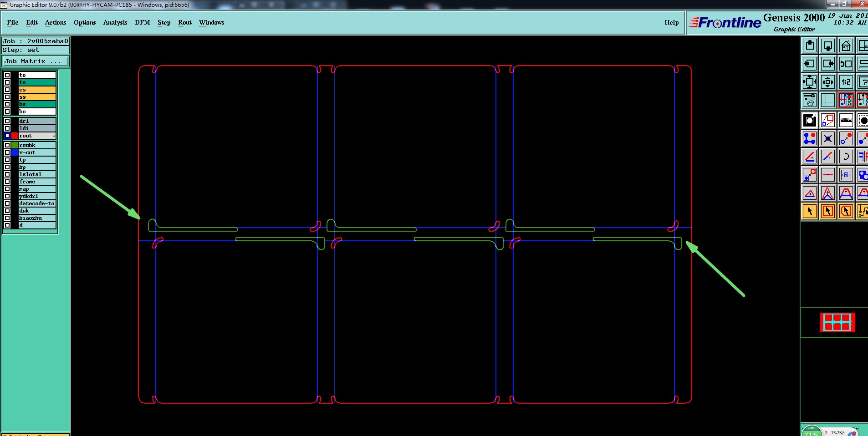Select the polygon-area arrow select tool
The height and width of the screenshot is (436, 868).
coord(846,211)
